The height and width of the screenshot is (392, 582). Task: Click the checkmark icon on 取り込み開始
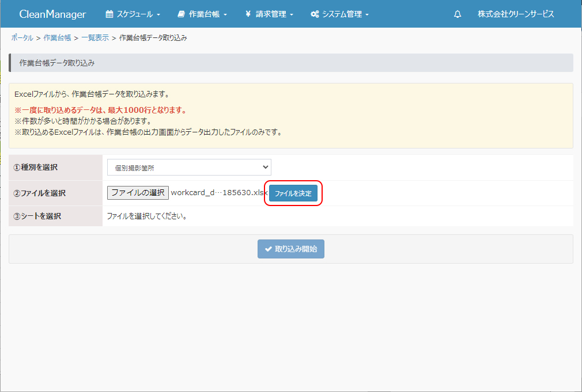click(x=269, y=249)
